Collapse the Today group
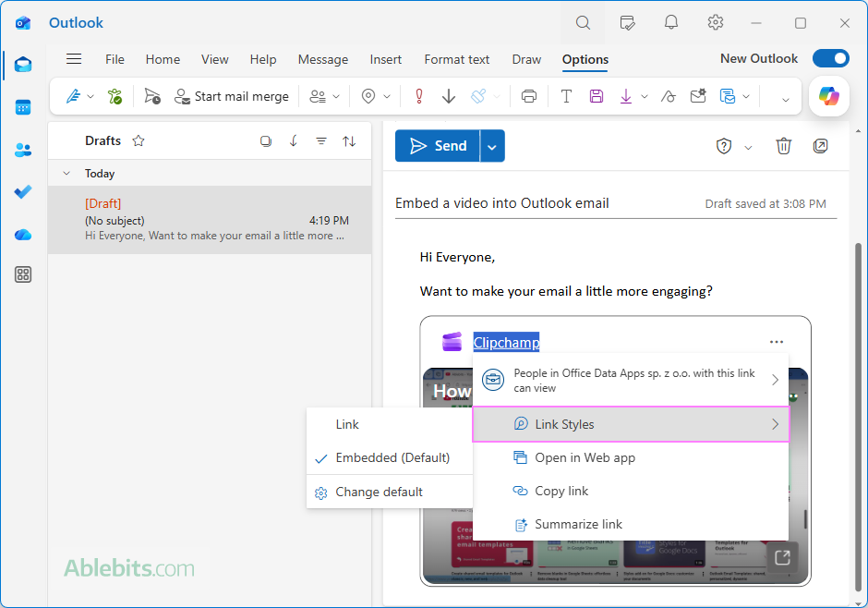 coord(66,174)
